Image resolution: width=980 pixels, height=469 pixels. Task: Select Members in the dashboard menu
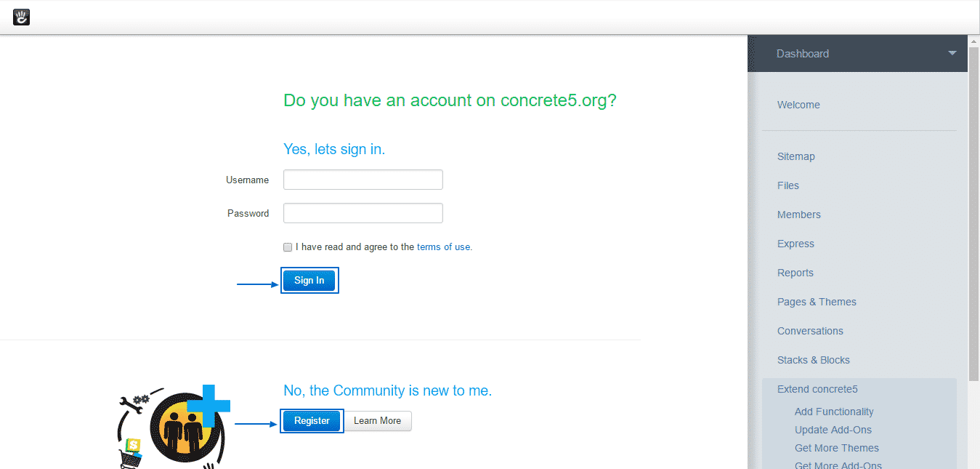(x=799, y=215)
